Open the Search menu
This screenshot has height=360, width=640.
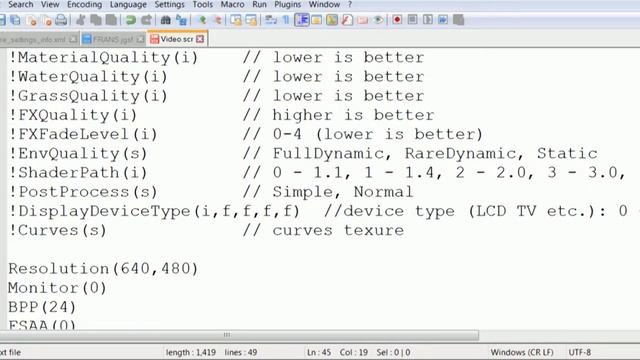(20, 4)
